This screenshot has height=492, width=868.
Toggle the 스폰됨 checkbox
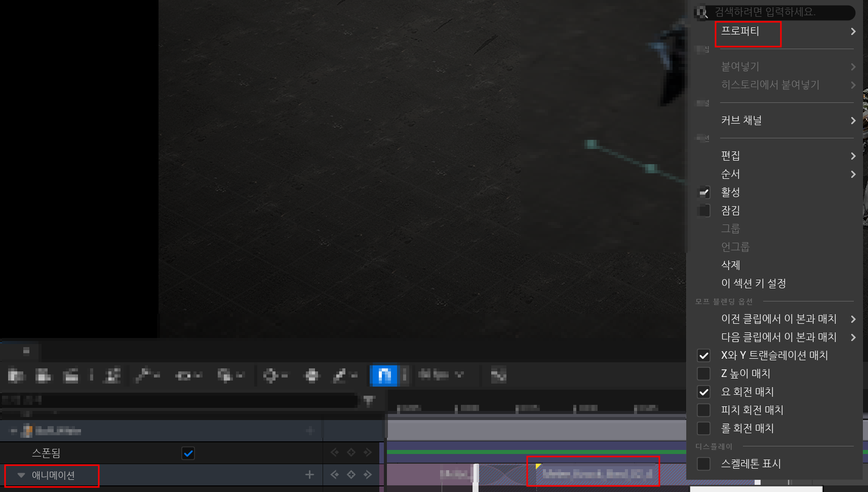(188, 453)
